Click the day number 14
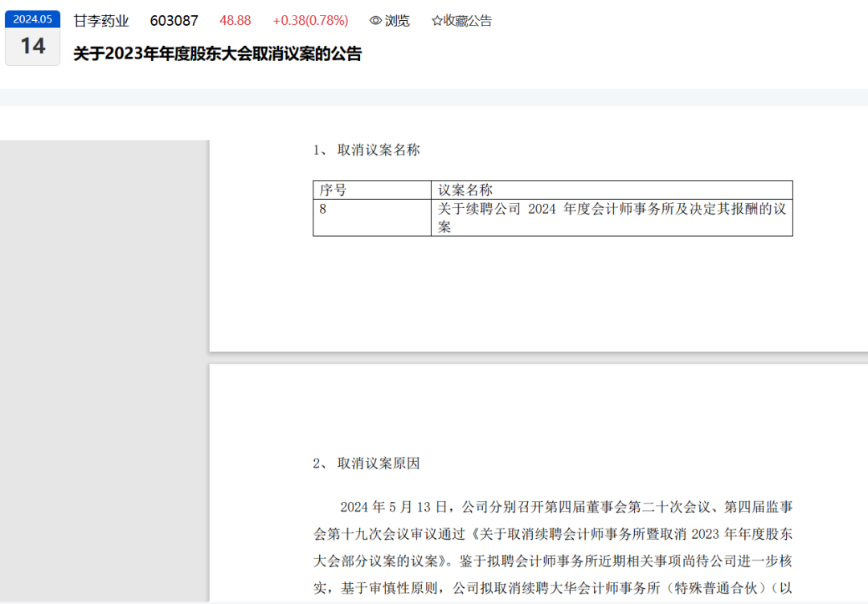The image size is (868, 604). click(33, 46)
